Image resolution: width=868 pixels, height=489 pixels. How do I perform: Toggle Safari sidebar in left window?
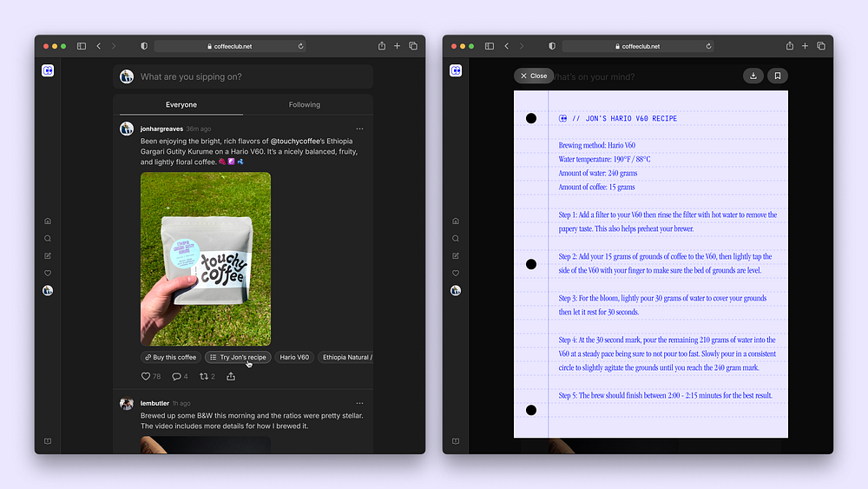(82, 46)
